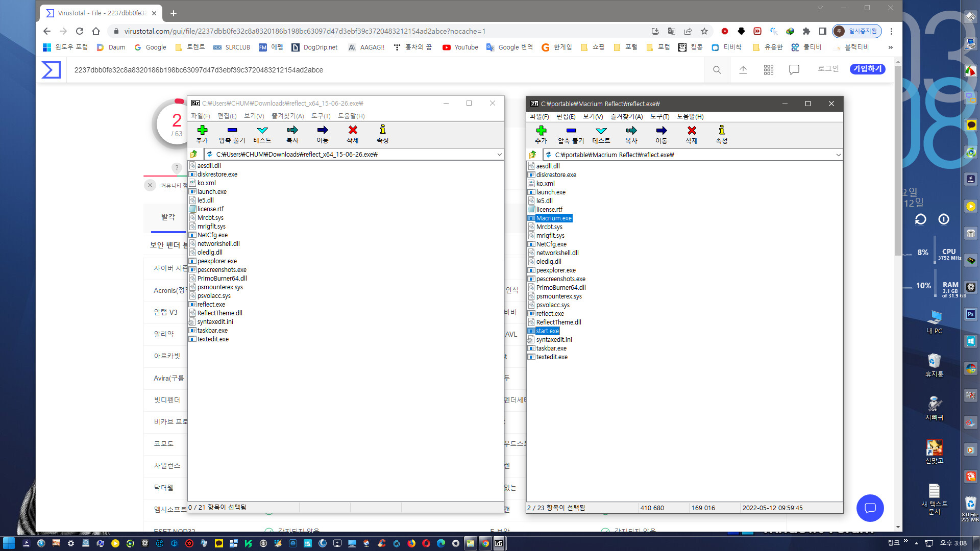Open 즐겨찾기(A) menu in right Macrium window

[x=627, y=116]
